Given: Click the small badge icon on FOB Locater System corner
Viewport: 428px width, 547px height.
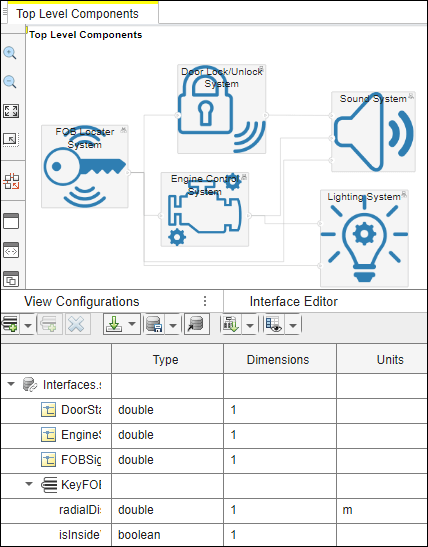Looking at the screenshot, I should coord(123,130).
